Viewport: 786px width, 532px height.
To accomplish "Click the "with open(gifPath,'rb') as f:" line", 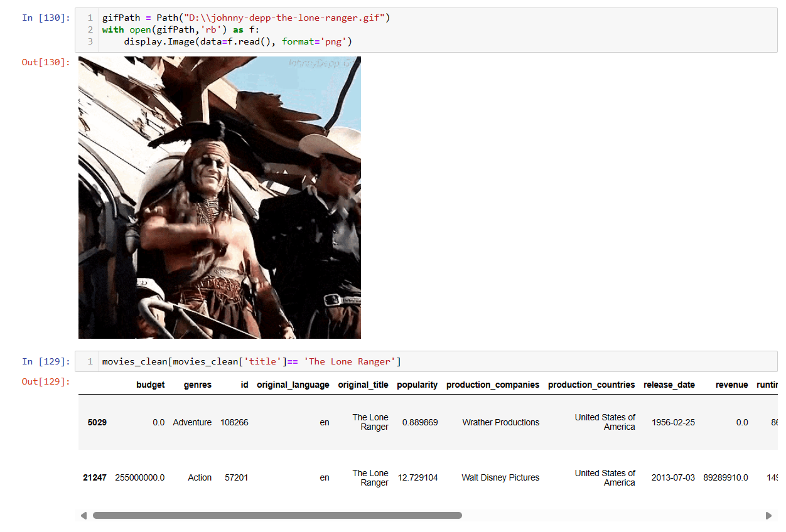I will click(180, 29).
